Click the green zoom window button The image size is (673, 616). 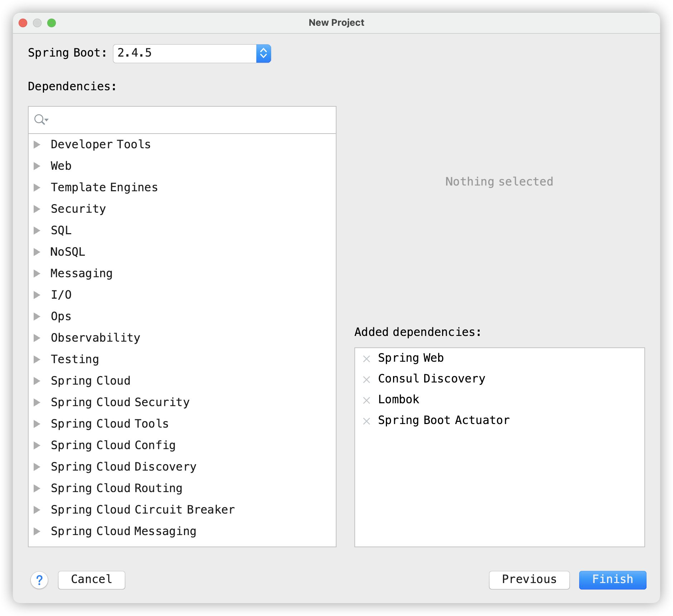pos(52,23)
